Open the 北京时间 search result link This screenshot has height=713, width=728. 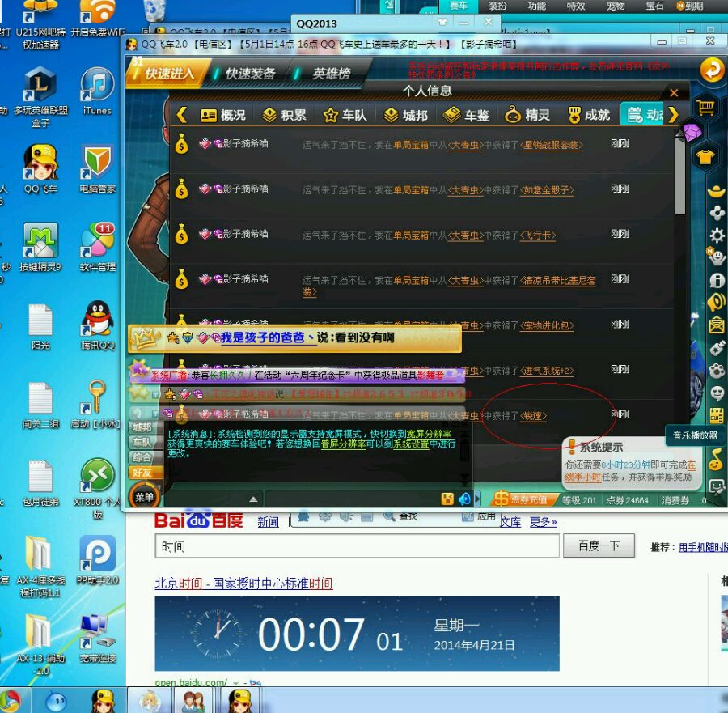(x=243, y=583)
